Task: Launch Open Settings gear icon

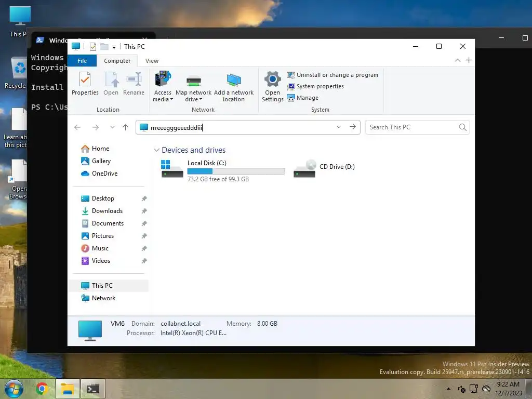Action: tap(272, 87)
